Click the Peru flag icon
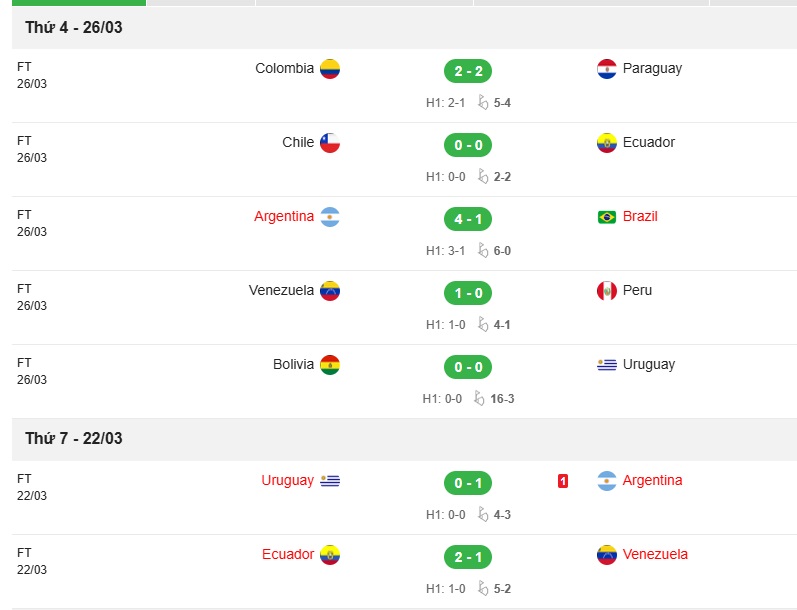797x610 pixels. click(606, 291)
